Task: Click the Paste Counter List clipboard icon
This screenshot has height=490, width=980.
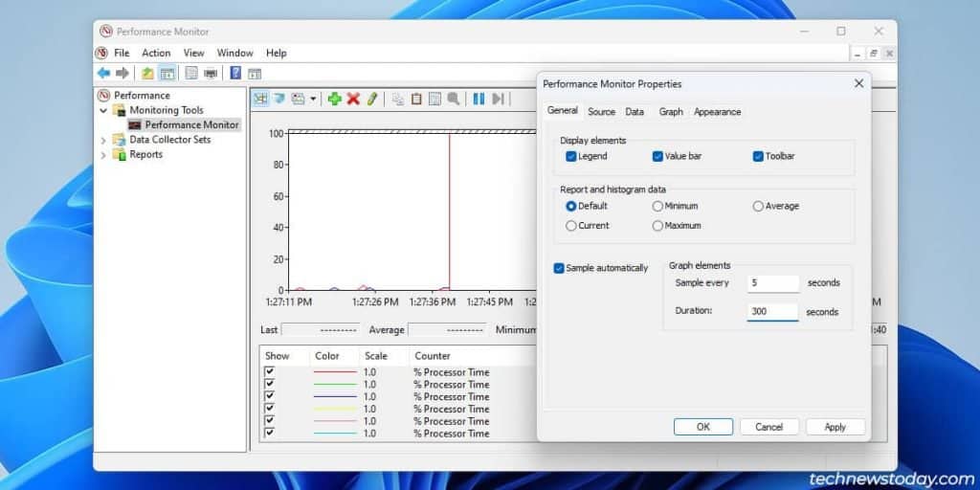Action: coord(416,99)
